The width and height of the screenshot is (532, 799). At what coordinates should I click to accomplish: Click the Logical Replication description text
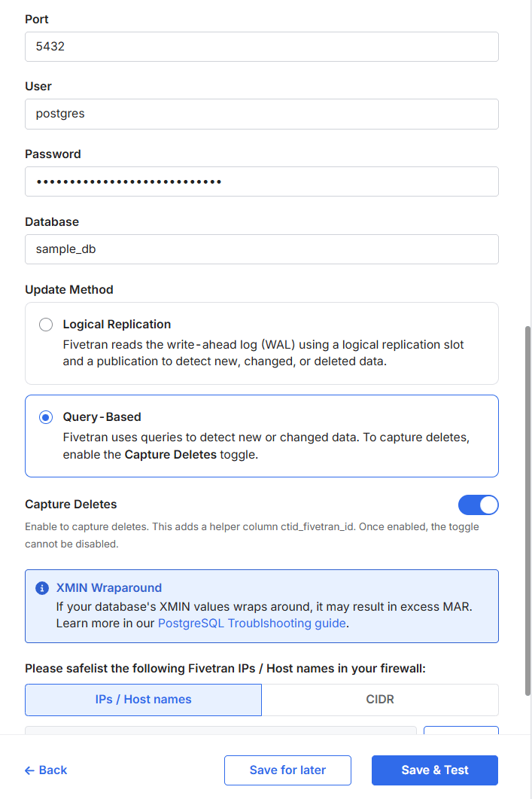263,352
